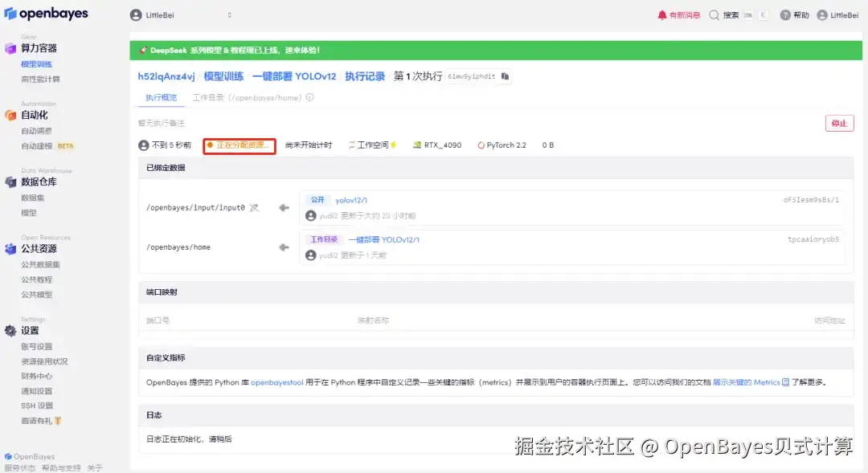Click the openbayes logo

[46, 14]
